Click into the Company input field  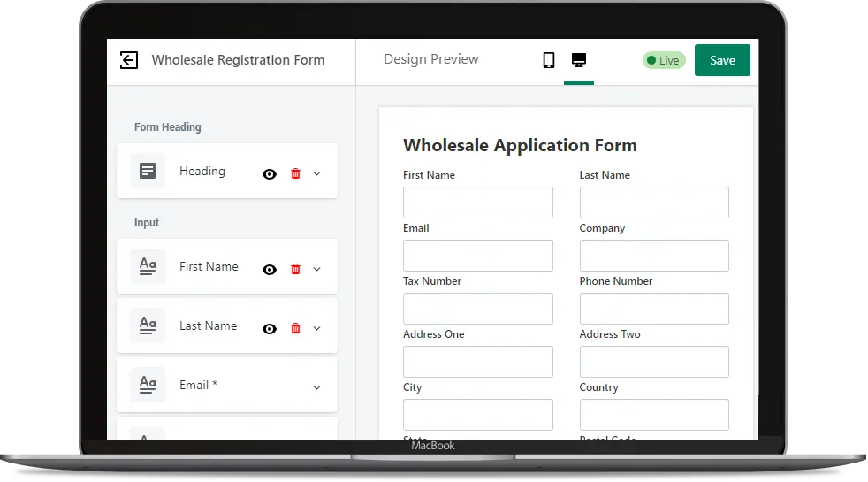[x=654, y=256]
